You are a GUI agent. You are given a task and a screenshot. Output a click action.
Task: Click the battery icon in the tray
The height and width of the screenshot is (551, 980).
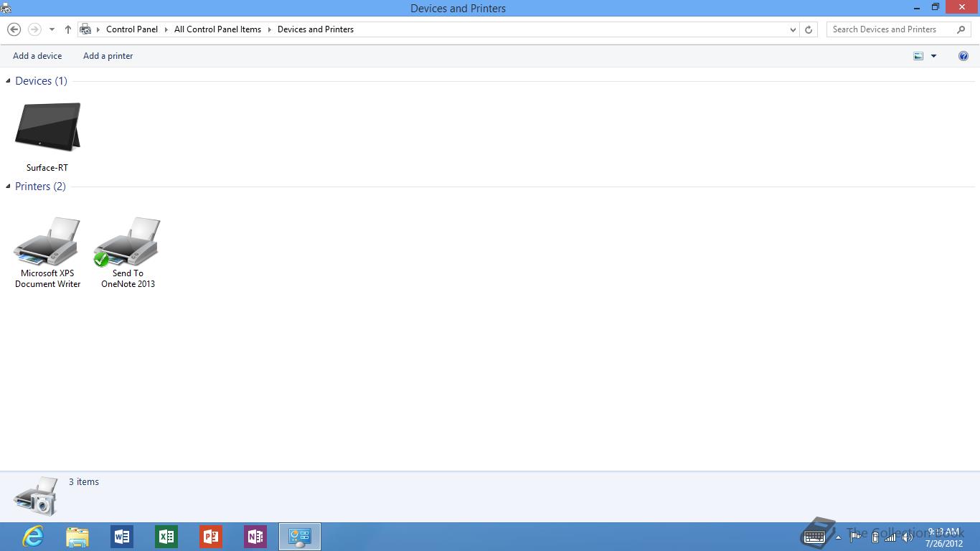pyautogui.click(x=875, y=537)
